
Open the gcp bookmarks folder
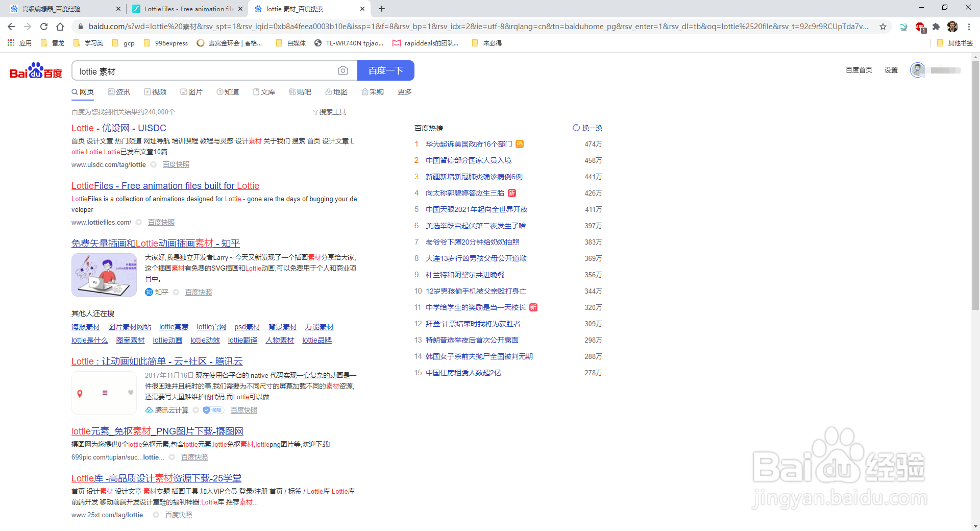pos(124,43)
